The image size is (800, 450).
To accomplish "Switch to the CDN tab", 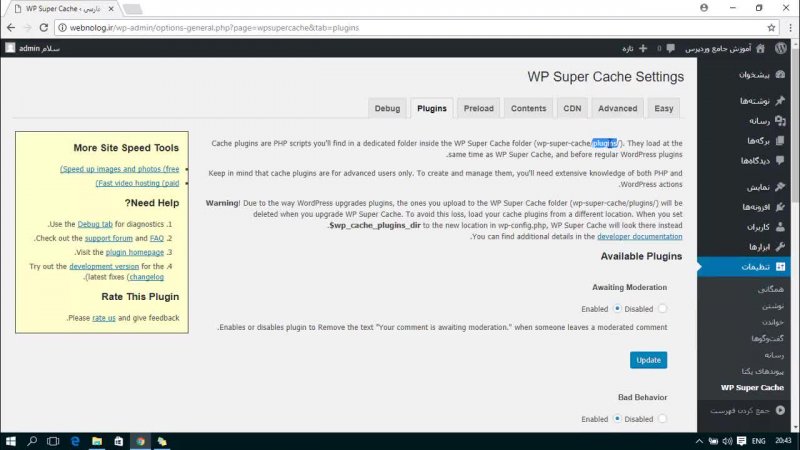I will point(572,108).
